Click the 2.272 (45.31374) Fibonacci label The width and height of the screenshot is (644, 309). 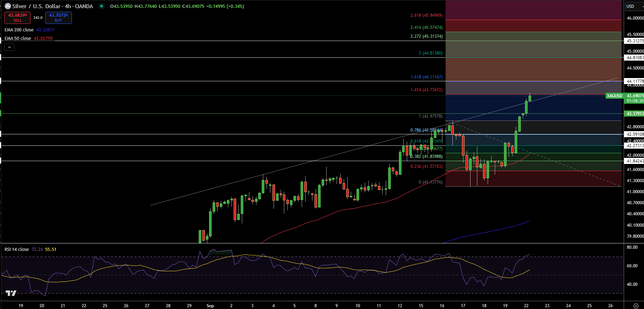pos(426,36)
